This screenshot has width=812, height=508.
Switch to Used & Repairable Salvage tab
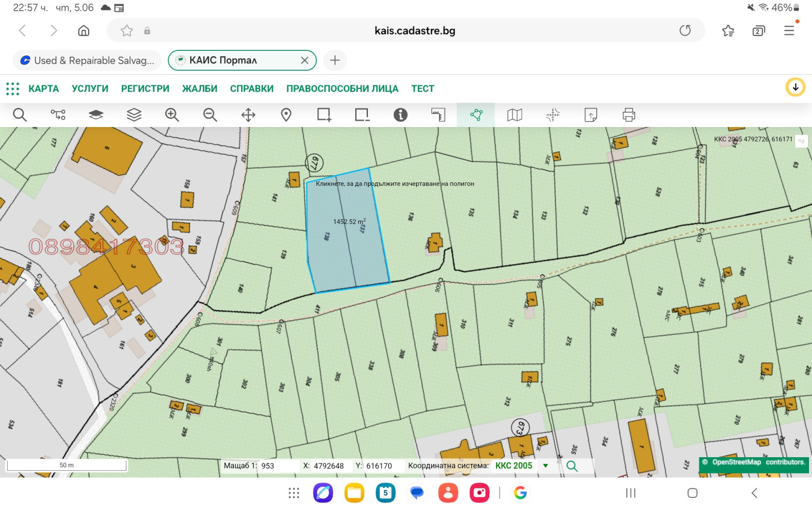click(87, 60)
